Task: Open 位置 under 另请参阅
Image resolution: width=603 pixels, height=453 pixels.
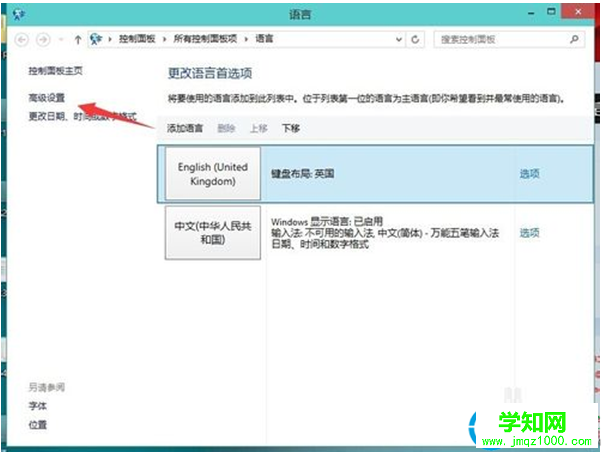Action: click(38, 425)
